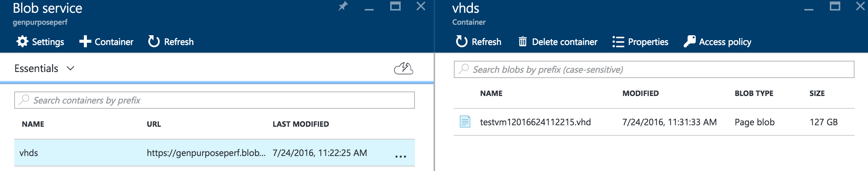Click the Search containers by prefix field

214,100
